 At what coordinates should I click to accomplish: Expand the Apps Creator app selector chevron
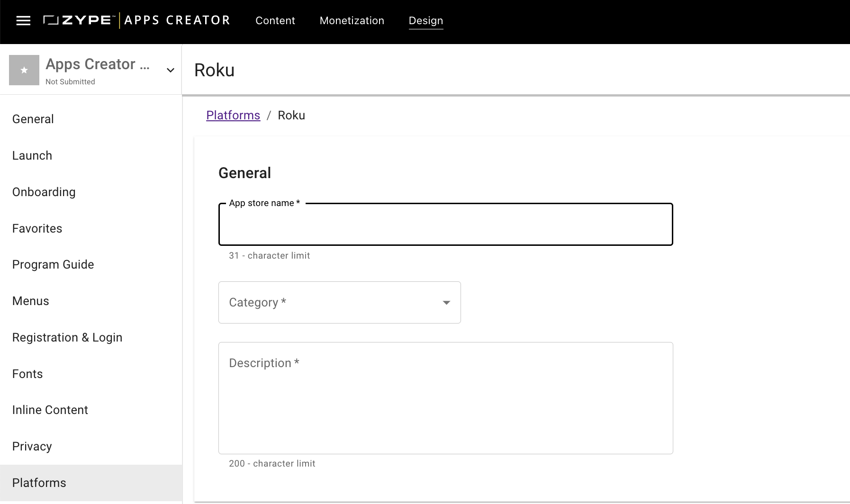[x=171, y=70]
